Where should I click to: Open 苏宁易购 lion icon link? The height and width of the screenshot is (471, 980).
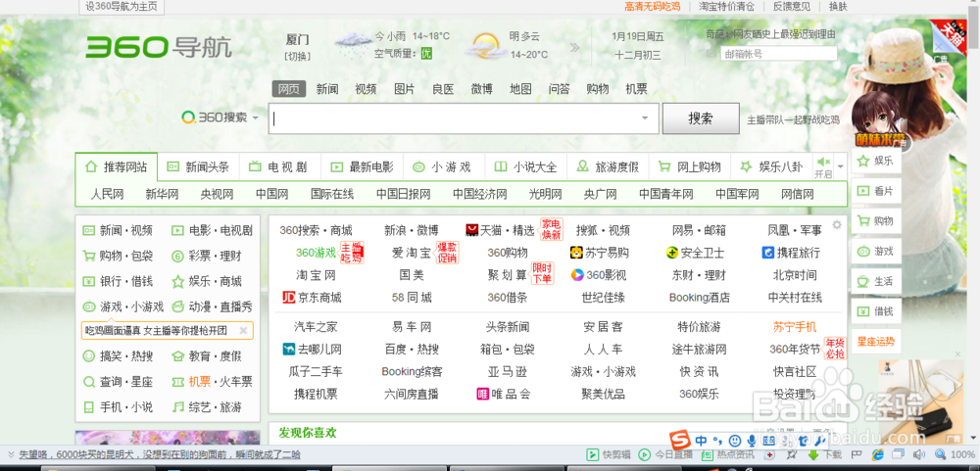tap(600, 253)
